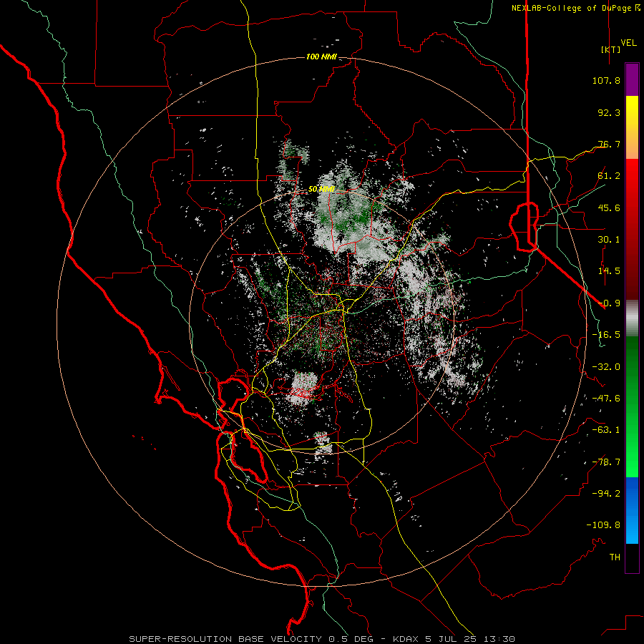Pick the purple segment of the color bar
This screenshot has width=644, height=644.
pyautogui.click(x=632, y=79)
